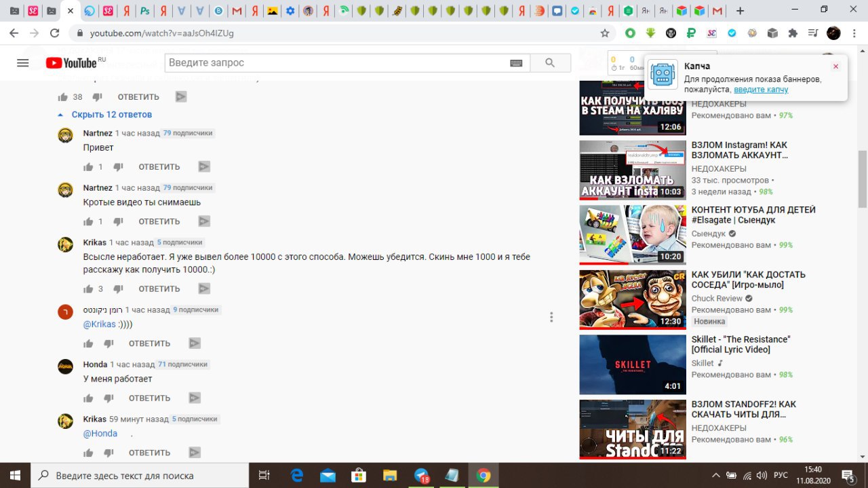Dislike Krikas's comment about 10000
The image size is (868, 488).
coord(118,288)
